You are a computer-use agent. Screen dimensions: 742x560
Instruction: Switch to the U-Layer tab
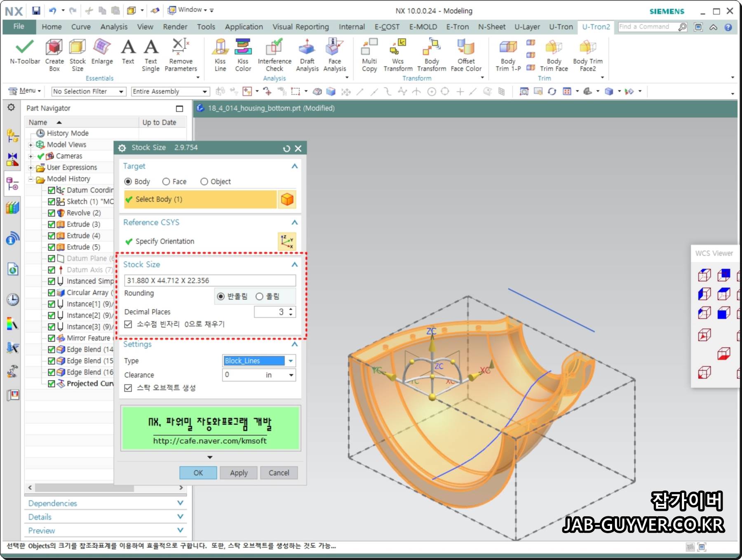click(x=527, y=27)
